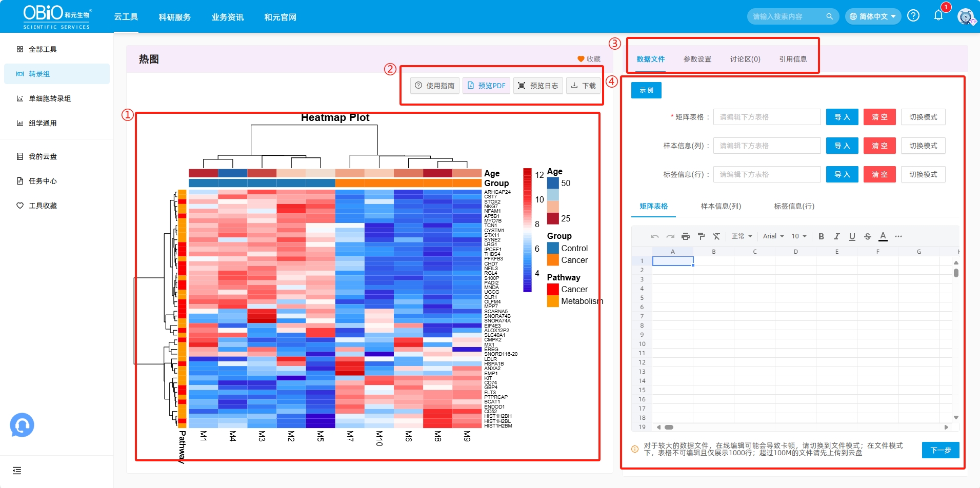Toggle underline formatting
The width and height of the screenshot is (980, 488).
pyautogui.click(x=852, y=236)
